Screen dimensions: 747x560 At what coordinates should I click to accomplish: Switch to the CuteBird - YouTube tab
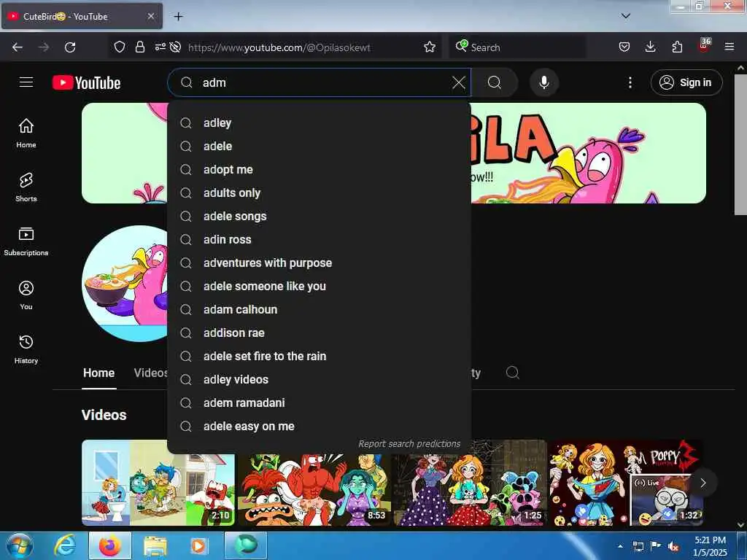(82, 16)
